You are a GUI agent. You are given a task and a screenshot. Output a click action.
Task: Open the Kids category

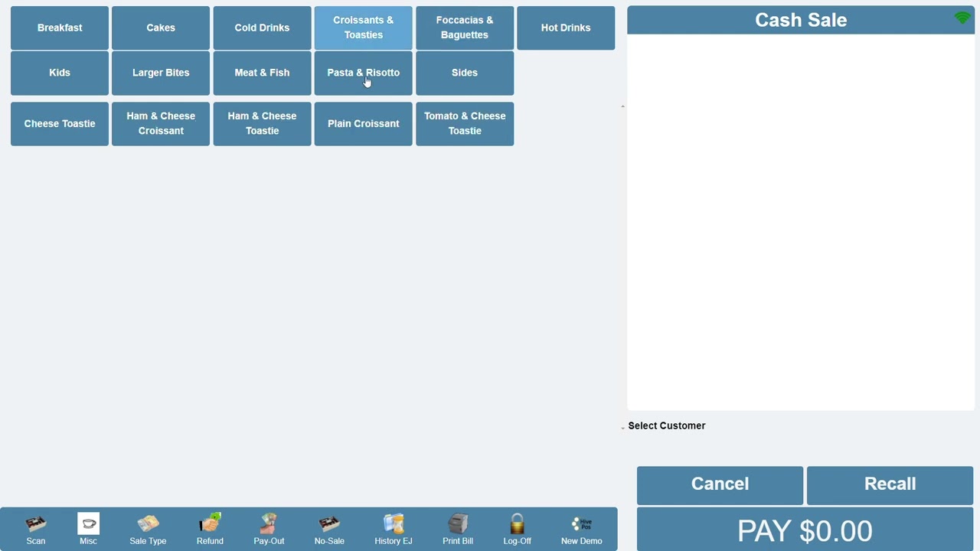point(60,73)
